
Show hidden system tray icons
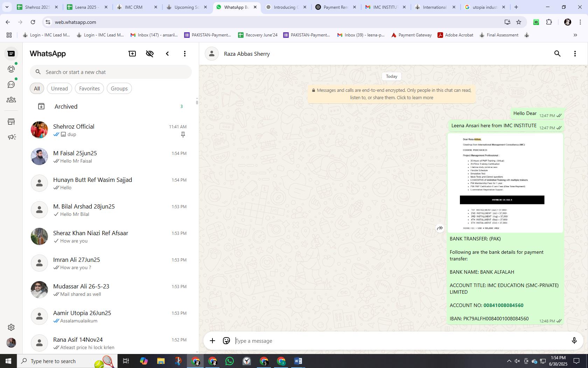[x=509, y=361]
